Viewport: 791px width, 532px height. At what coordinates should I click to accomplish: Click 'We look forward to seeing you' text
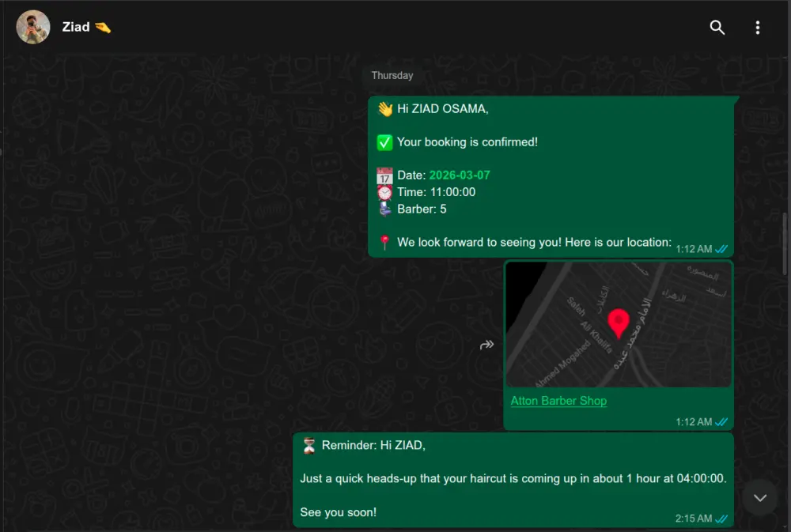(479, 242)
